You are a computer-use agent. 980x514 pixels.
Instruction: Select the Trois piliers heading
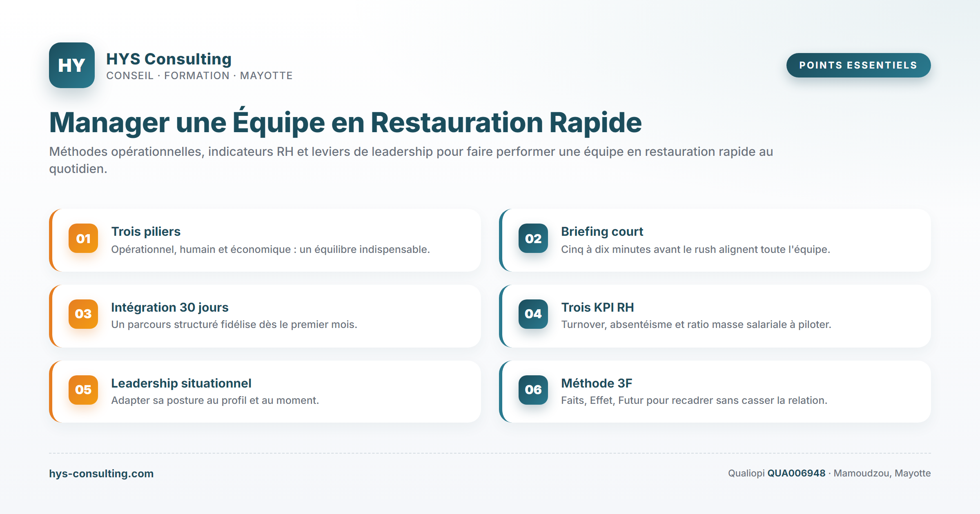click(146, 231)
